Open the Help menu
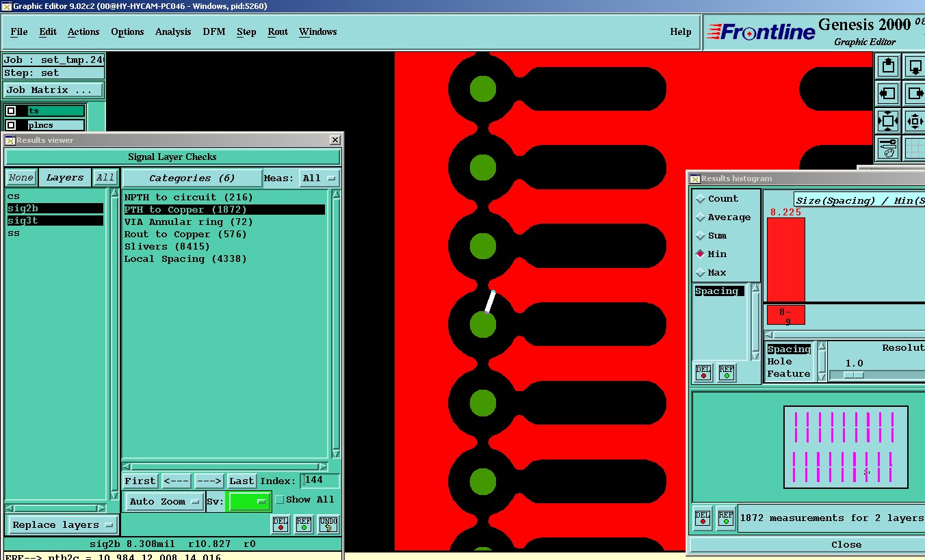925x560 pixels. click(x=681, y=32)
